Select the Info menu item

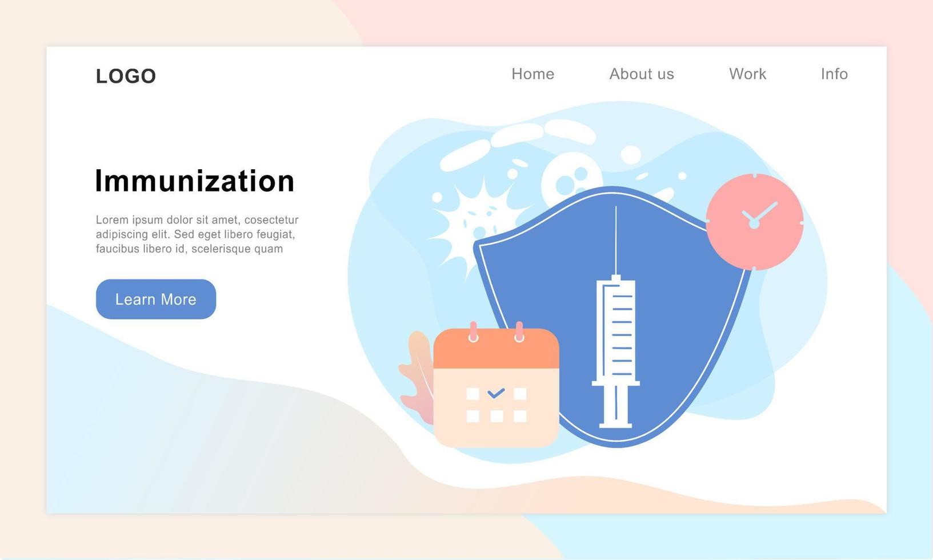[834, 74]
